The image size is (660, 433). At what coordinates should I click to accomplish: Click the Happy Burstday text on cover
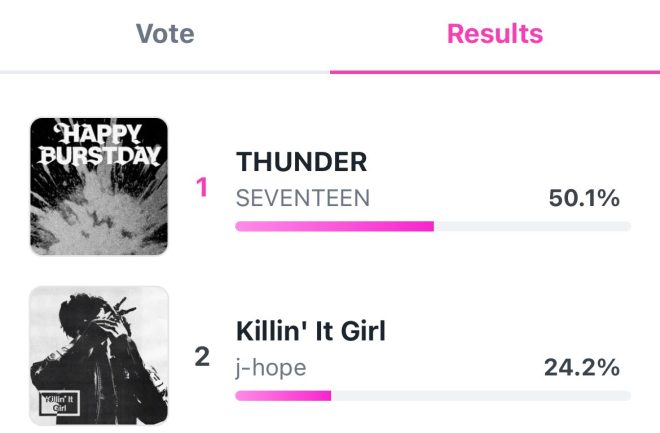[x=99, y=144]
